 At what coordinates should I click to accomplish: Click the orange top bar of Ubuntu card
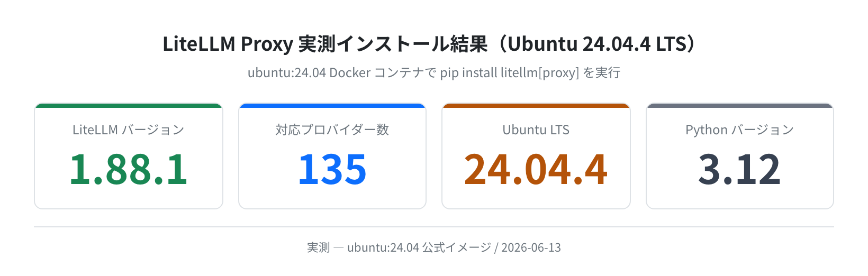pos(536,106)
